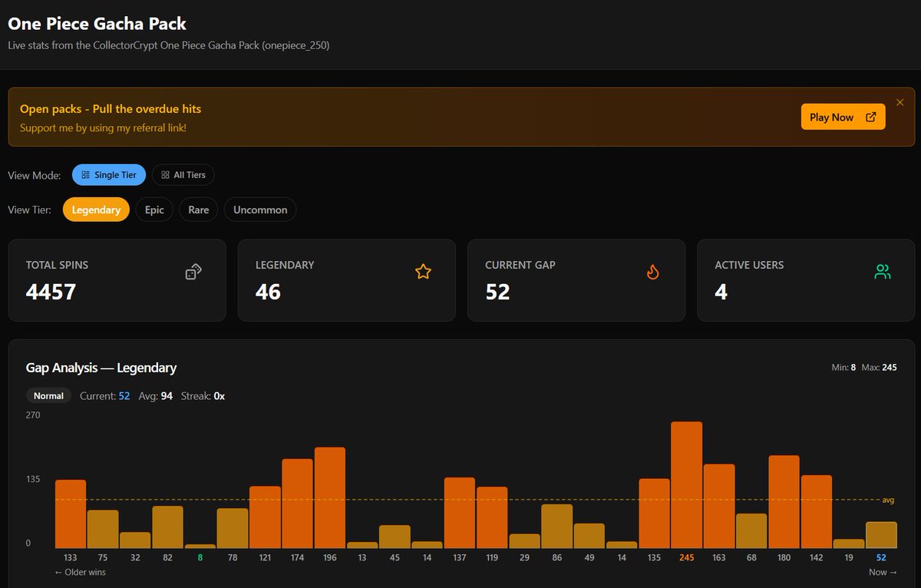Image resolution: width=921 pixels, height=588 pixels.
Task: Click the list icon in Single Tier
Action: click(x=86, y=175)
